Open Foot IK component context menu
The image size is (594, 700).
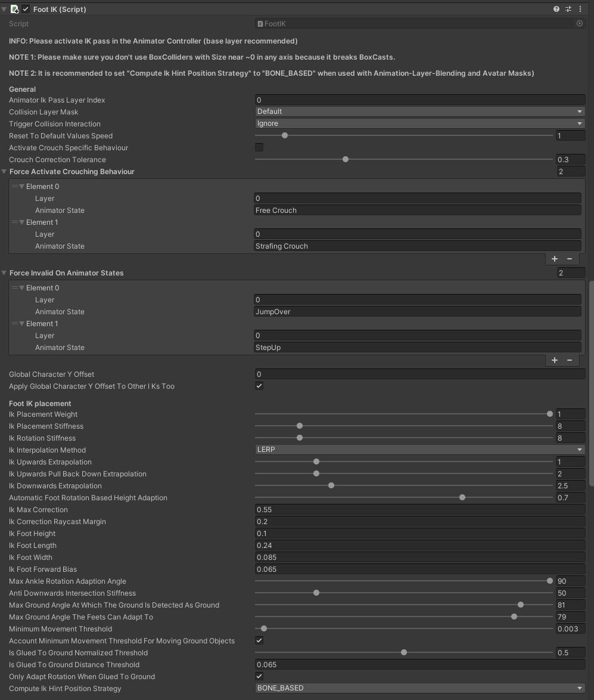(x=580, y=9)
